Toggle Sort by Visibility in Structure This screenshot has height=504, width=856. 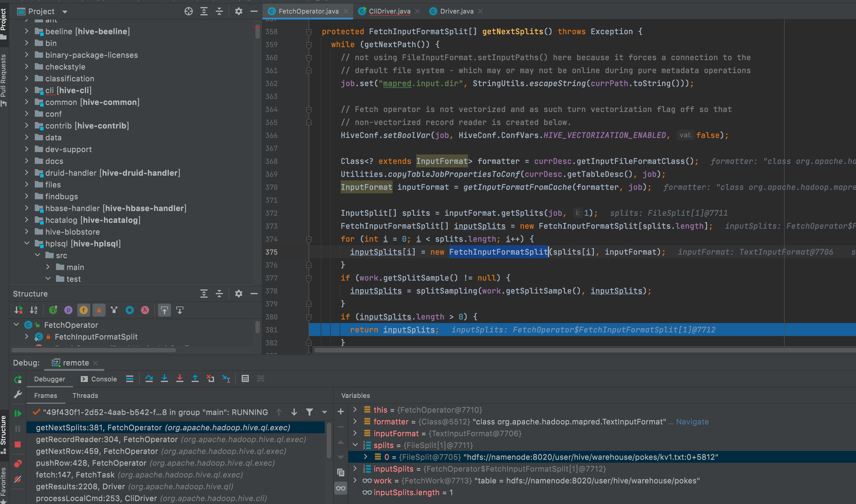pos(19,310)
